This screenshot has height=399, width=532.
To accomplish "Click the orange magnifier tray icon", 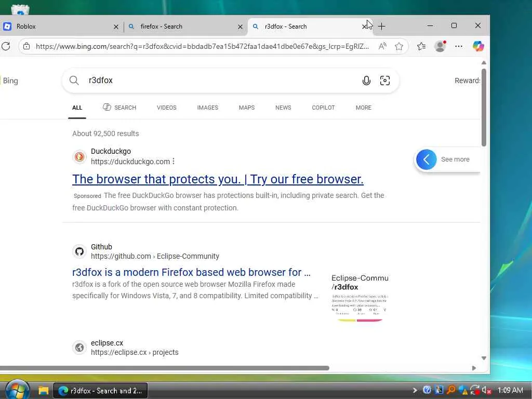I will (x=451, y=390).
